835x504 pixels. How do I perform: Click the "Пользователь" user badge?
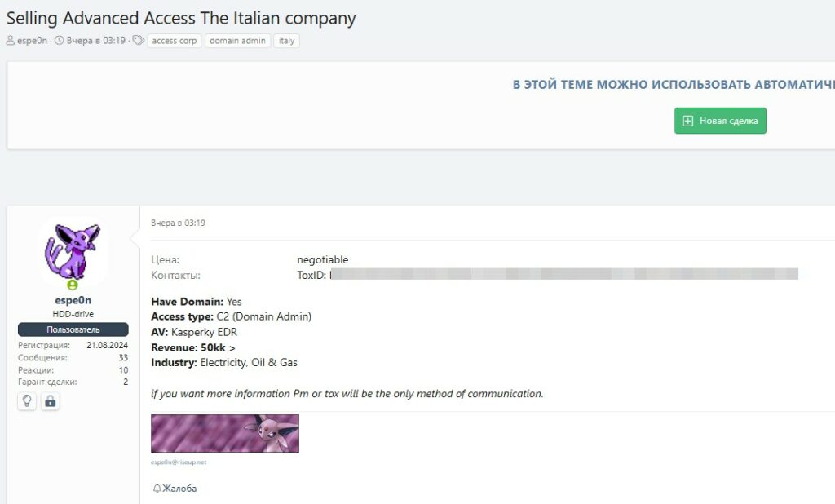click(73, 329)
